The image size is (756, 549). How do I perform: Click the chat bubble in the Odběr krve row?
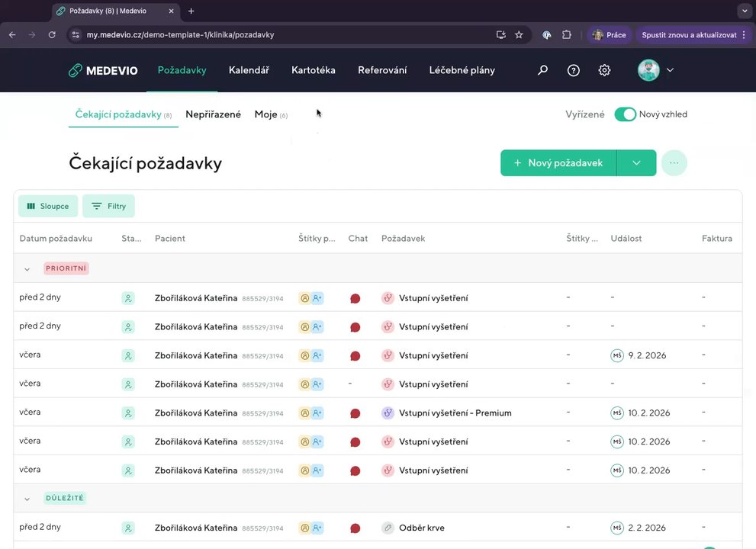355,528
